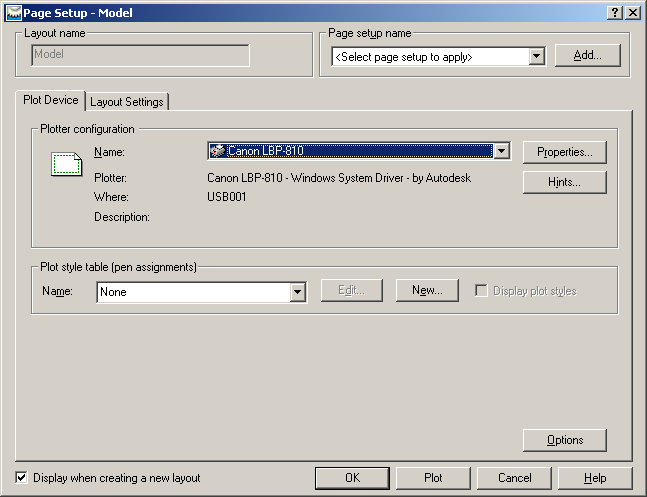The height and width of the screenshot is (497, 647).
Task: Open the Options button
Action: pos(564,440)
